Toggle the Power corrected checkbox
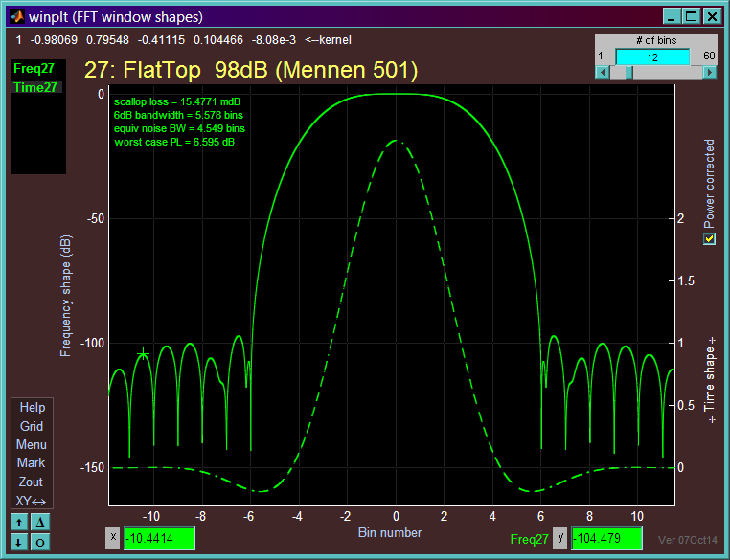 tap(709, 238)
